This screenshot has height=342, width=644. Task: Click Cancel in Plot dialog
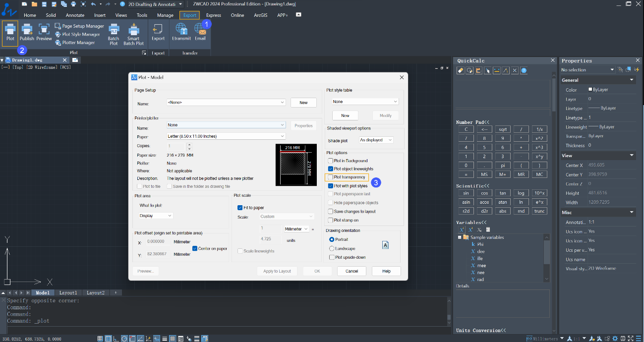click(x=351, y=271)
